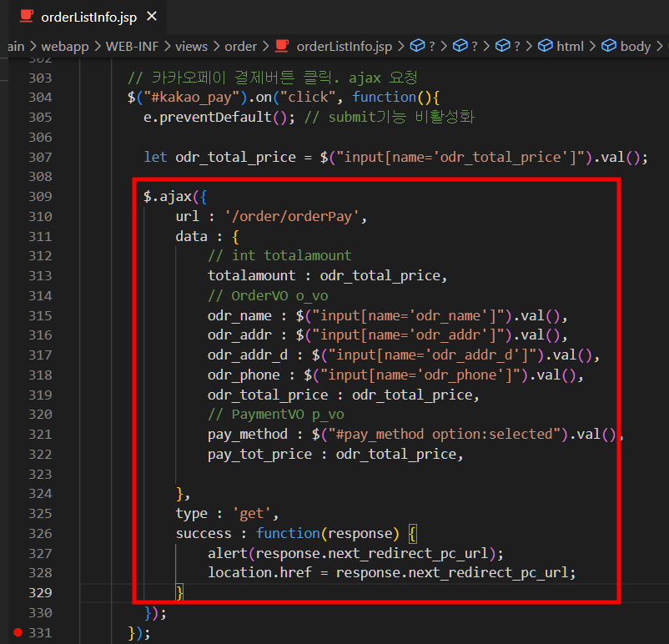Click alert call on line 327
Image resolution: width=669 pixels, height=644 pixels.
228,553
